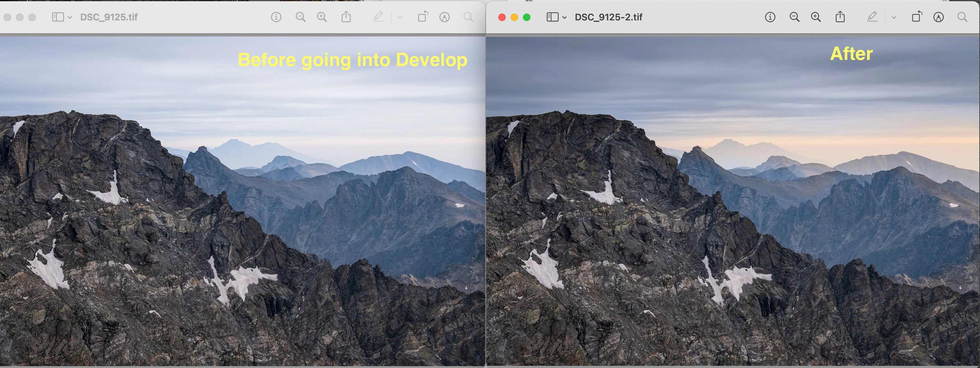The image size is (980, 368).
Task: Zoom out in the DSC_9125.tif window
Action: (300, 17)
